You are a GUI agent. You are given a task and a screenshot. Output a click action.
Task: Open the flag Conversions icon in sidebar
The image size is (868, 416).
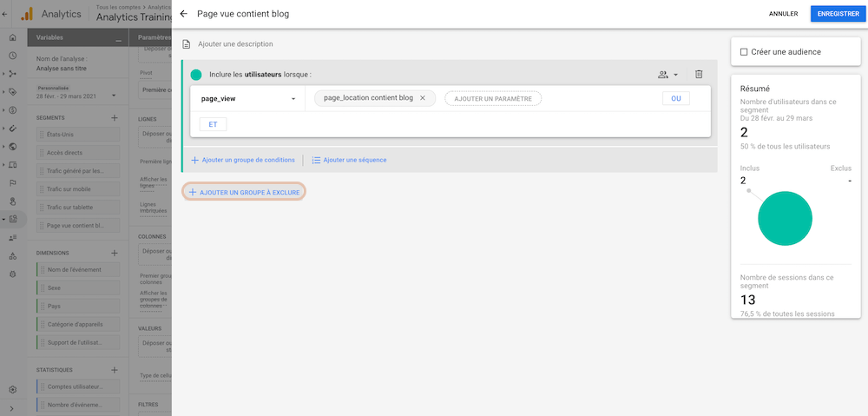[x=13, y=182]
